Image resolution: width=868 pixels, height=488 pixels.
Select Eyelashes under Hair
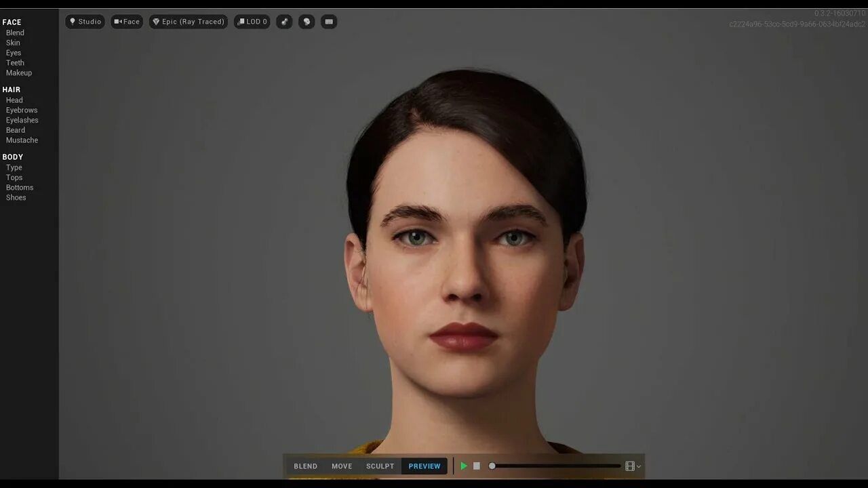pos(22,120)
